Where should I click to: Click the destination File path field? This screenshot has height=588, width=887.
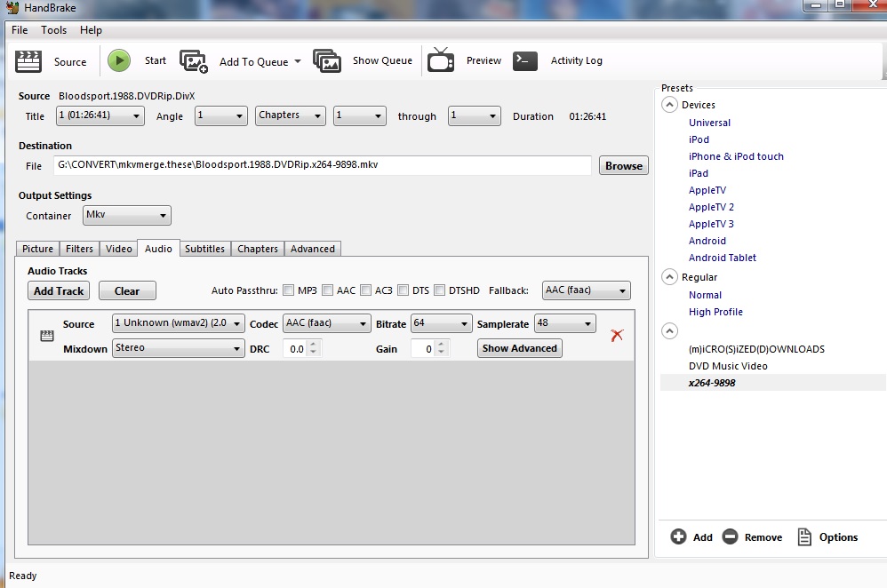pyautogui.click(x=323, y=165)
